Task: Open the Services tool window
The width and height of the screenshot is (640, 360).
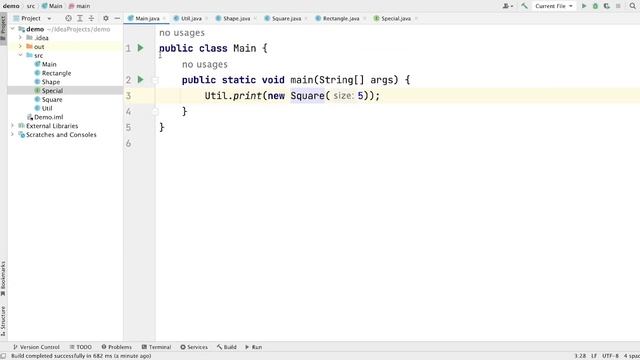Action: tap(194, 347)
